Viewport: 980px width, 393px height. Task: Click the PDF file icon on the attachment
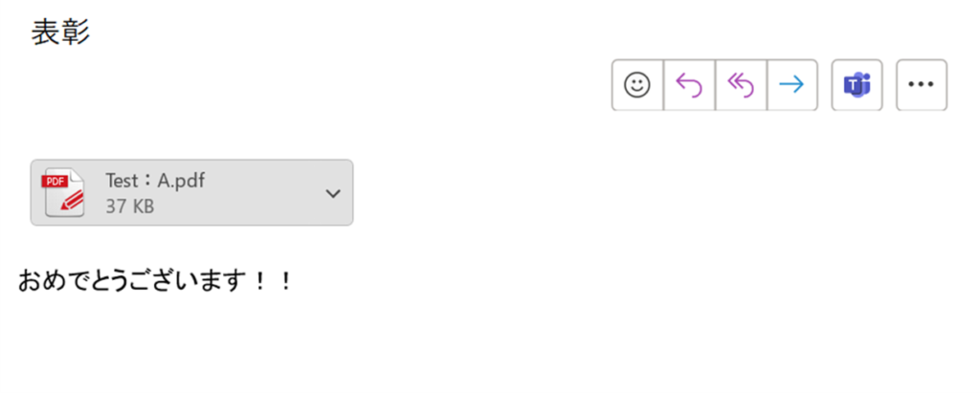64,192
